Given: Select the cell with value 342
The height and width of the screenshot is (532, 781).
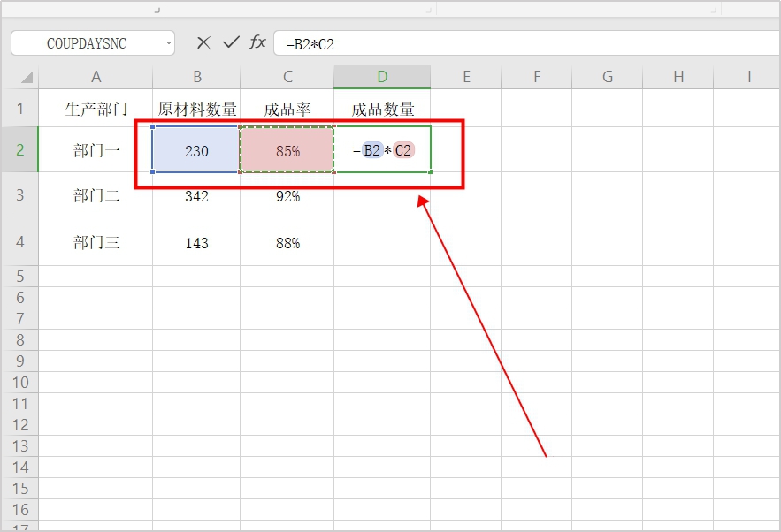Looking at the screenshot, I should point(196,196).
